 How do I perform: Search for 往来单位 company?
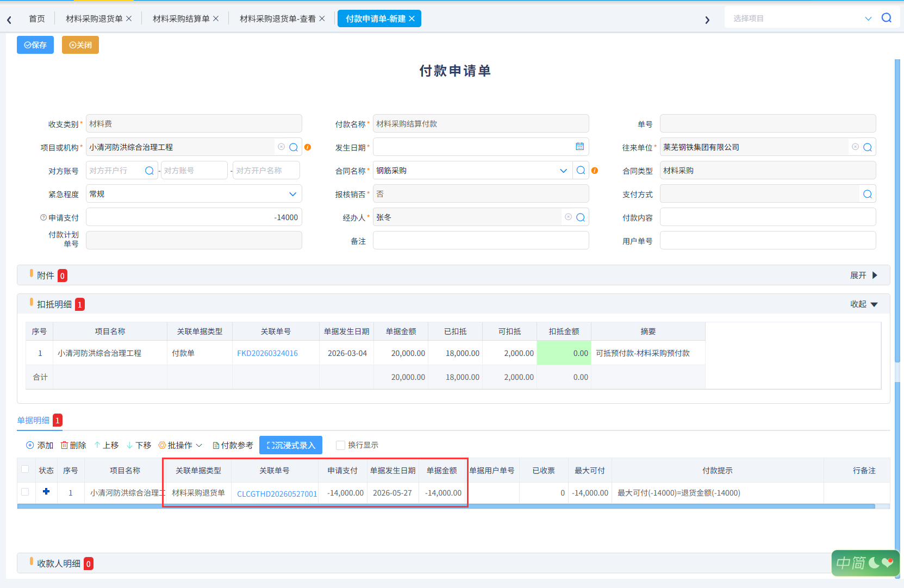(x=868, y=147)
